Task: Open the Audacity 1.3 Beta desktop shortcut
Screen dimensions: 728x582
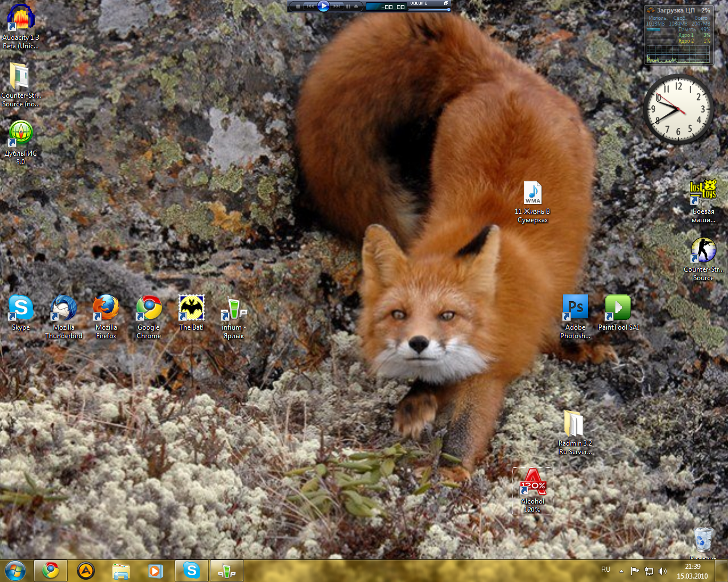Action: [x=20, y=18]
